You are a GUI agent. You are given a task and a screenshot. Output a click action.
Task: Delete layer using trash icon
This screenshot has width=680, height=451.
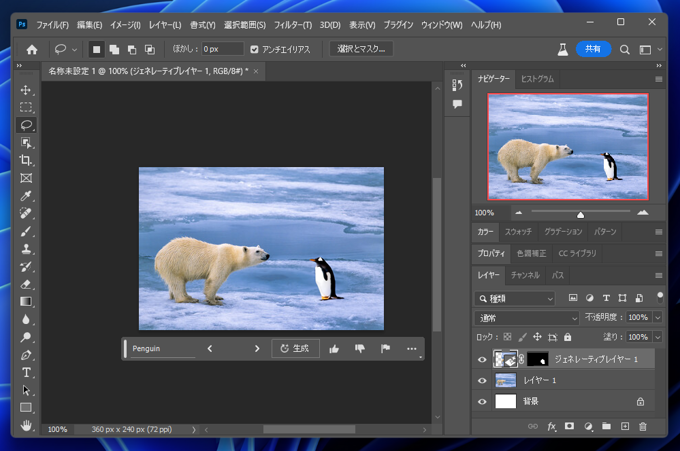[x=643, y=426]
